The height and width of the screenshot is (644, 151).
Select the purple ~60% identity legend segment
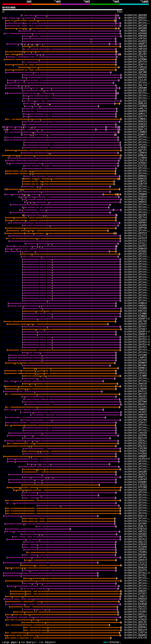coord(75,4)
